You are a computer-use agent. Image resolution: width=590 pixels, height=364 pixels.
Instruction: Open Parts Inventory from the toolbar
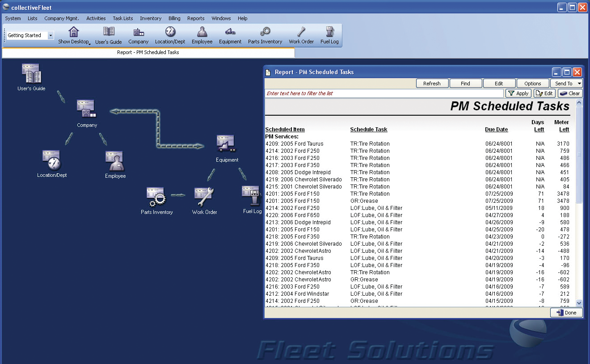265,35
